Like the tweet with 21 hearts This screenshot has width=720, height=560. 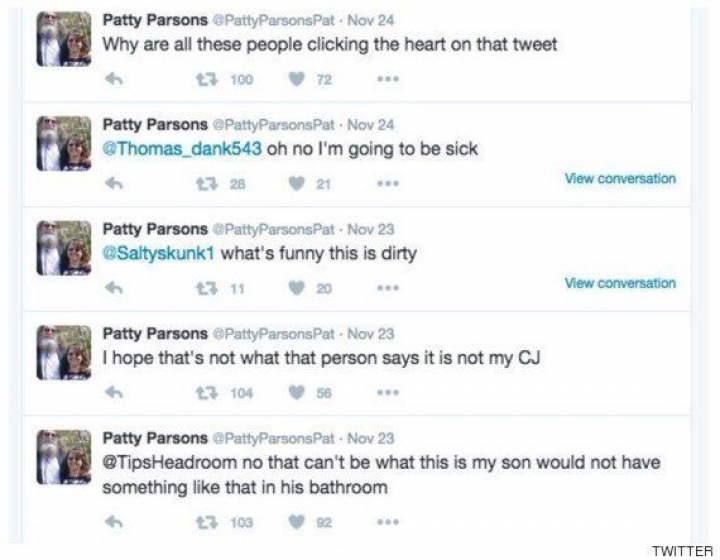296,183
